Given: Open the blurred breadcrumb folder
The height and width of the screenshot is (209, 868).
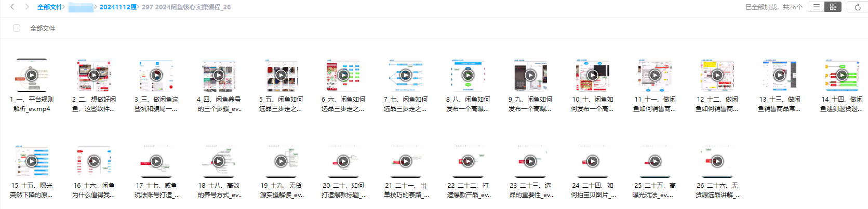Looking at the screenshot, I should 81,7.
